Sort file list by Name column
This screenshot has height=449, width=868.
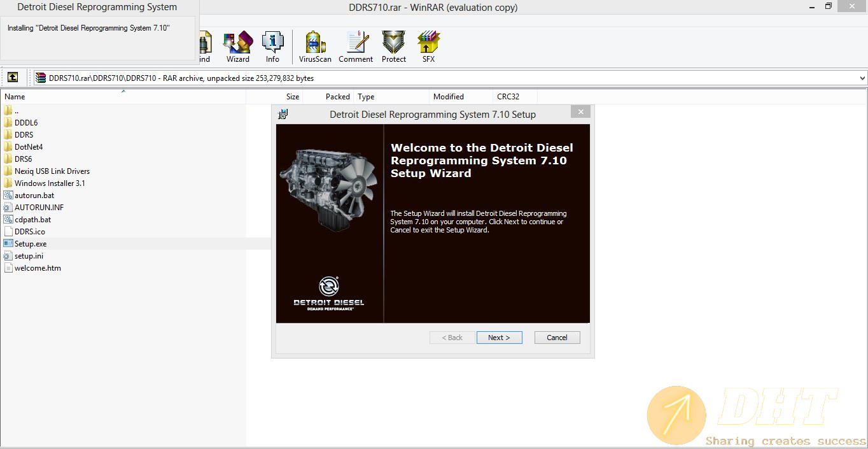point(123,97)
